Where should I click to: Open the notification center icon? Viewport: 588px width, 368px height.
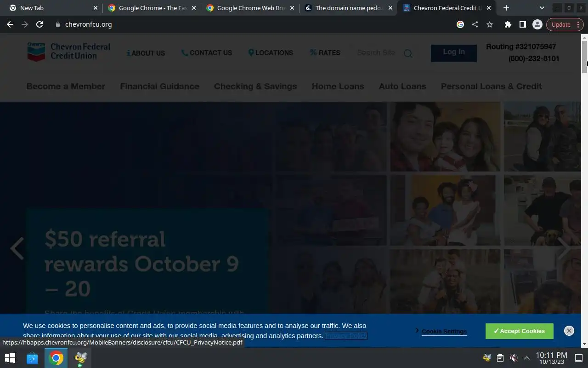(579, 358)
